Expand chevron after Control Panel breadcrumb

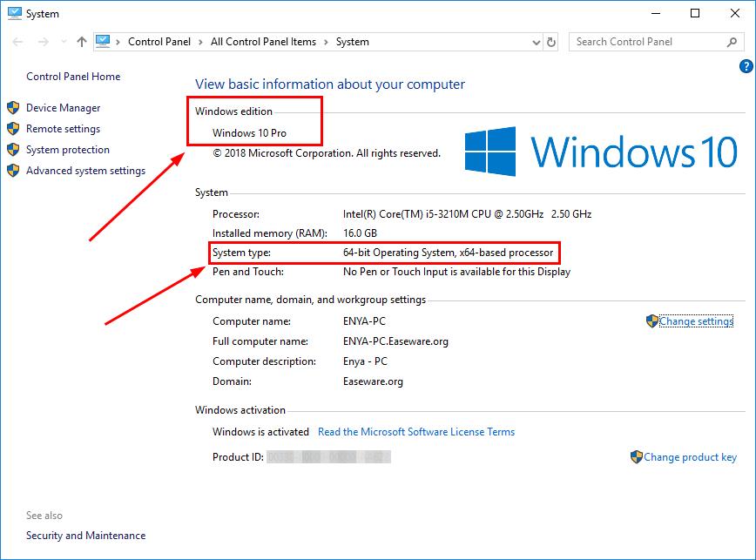pyautogui.click(x=199, y=42)
